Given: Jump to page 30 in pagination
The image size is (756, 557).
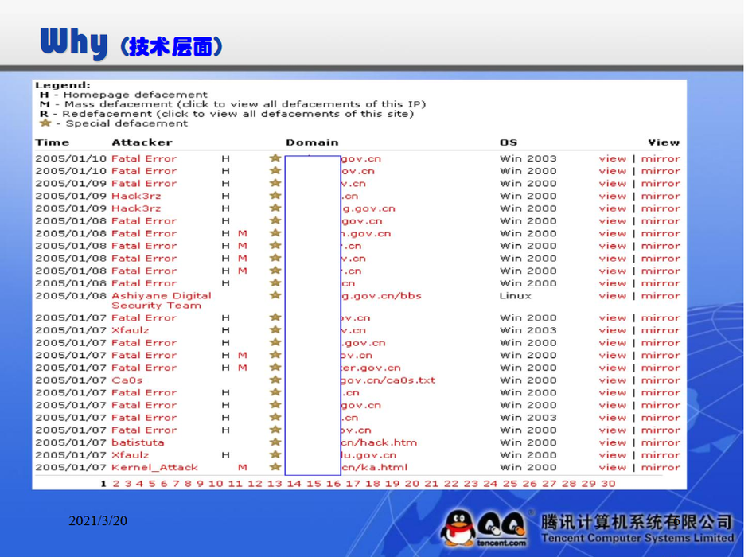Looking at the screenshot, I should (608, 484).
